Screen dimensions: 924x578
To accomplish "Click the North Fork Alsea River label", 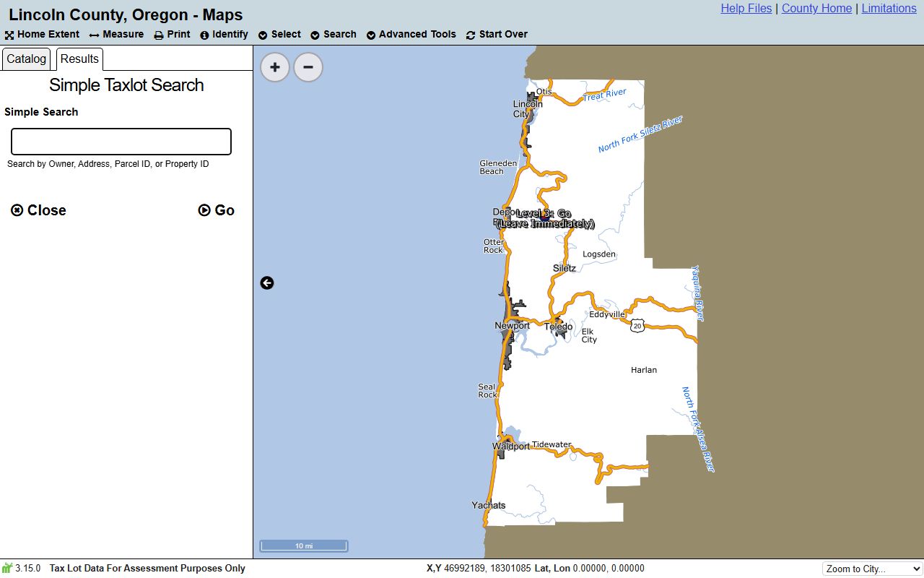I will click(x=698, y=430).
